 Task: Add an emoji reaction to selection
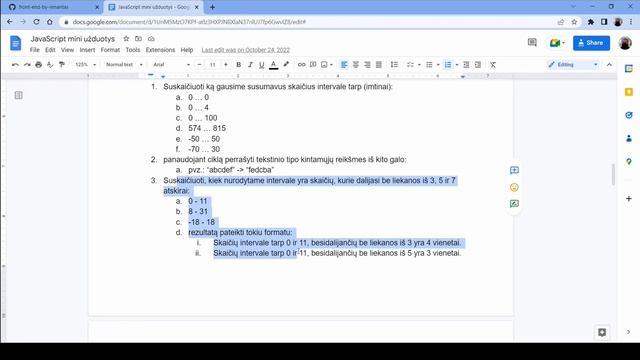514,187
